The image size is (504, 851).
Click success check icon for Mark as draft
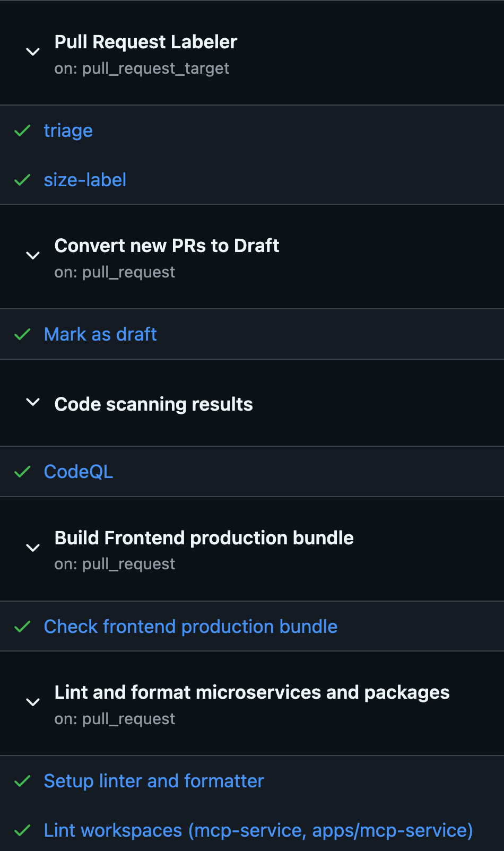coord(22,335)
